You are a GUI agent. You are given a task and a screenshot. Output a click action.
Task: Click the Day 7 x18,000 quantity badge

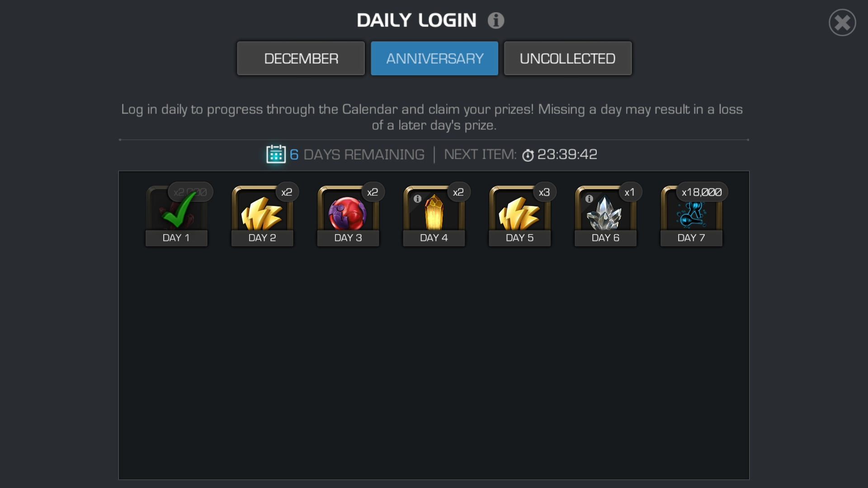(702, 192)
